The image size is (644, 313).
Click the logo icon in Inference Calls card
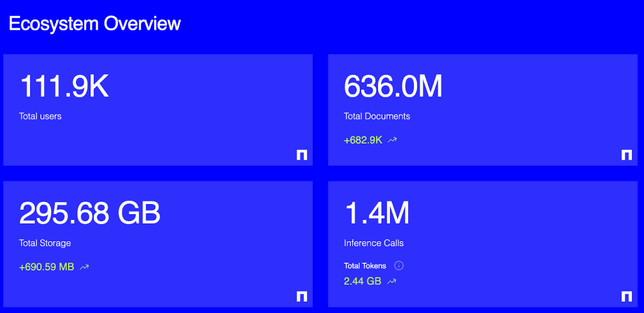click(x=626, y=297)
